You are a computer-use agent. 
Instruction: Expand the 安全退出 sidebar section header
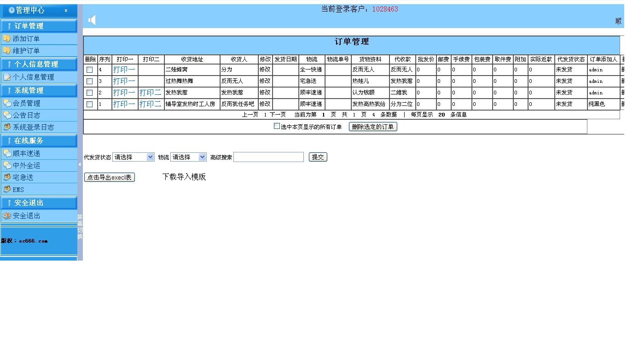click(x=39, y=203)
